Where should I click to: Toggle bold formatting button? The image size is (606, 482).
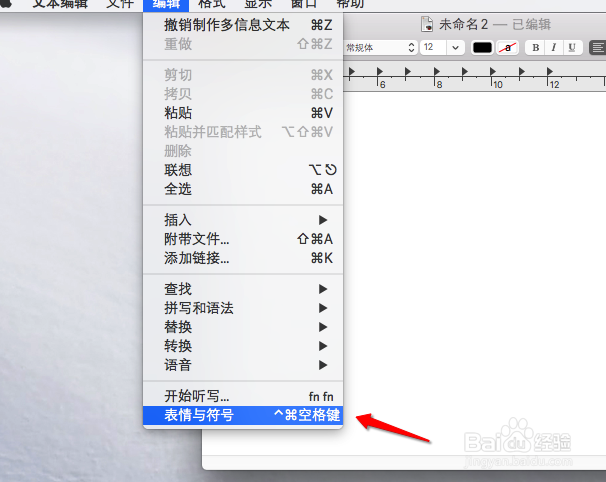[x=535, y=48]
